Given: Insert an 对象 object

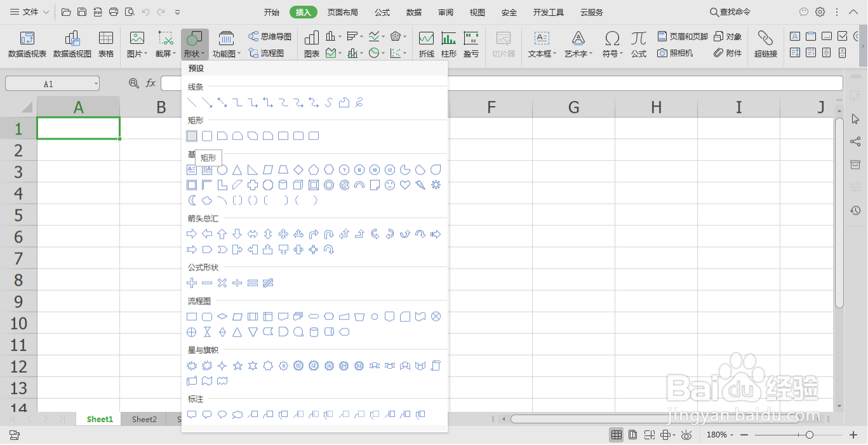Looking at the screenshot, I should click(x=728, y=37).
